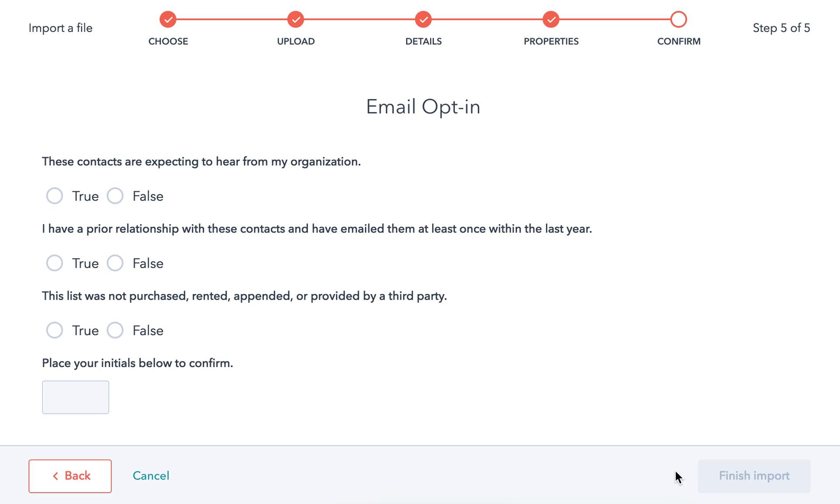Click the CHOOSE step icon
Image resolution: width=840 pixels, height=504 pixels.
coord(168,20)
